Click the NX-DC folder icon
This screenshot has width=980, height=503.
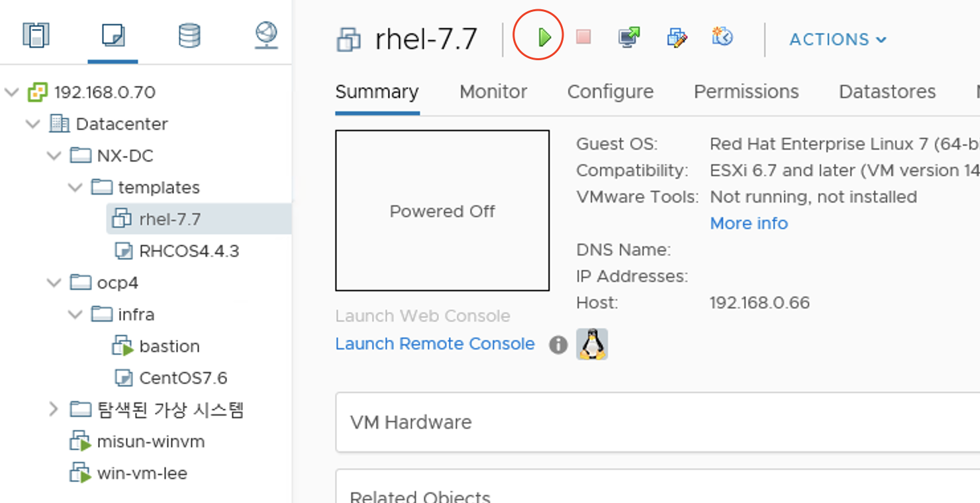click(81, 156)
